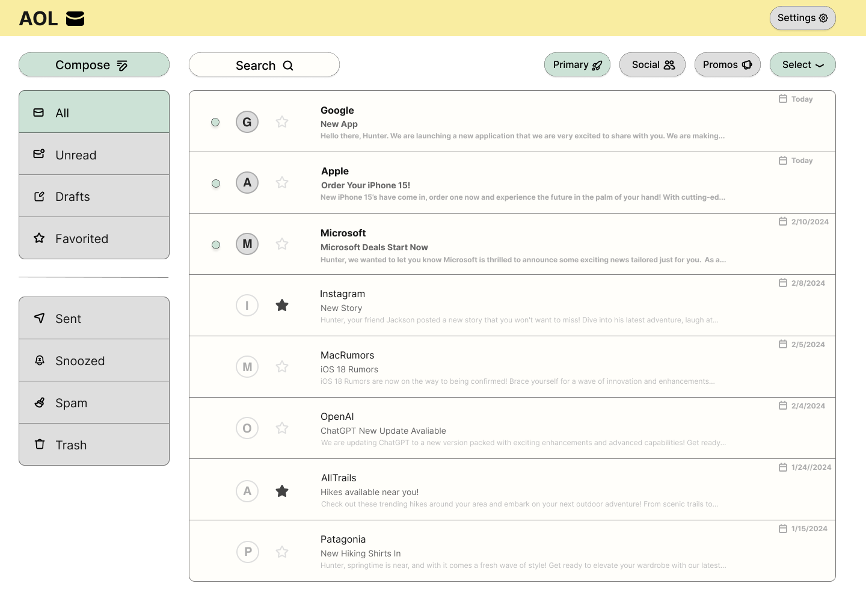Click the Patagonia sender name
Viewport: 866px width, 616px height.
343,539
